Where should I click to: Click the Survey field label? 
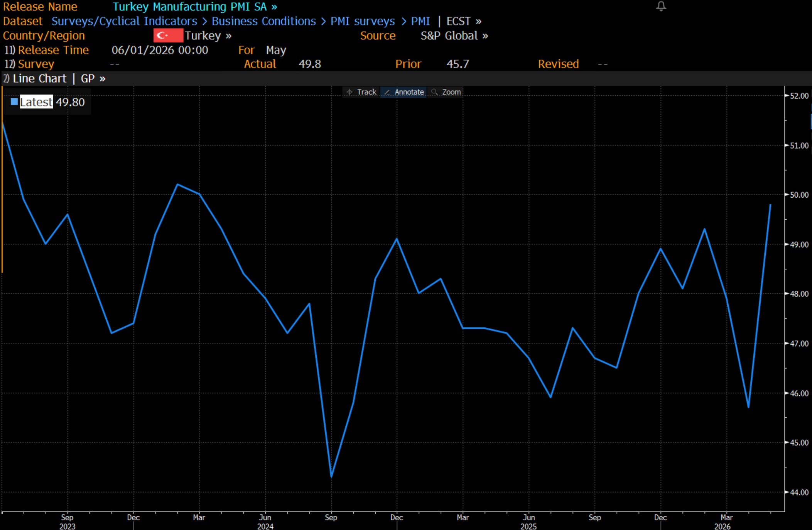click(x=36, y=64)
